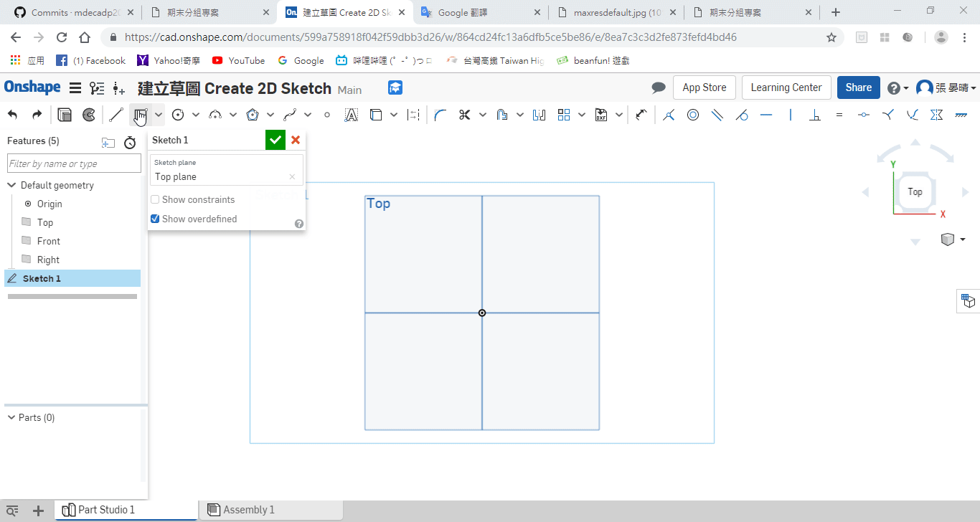Image resolution: width=980 pixels, height=522 pixels.
Task: Select the Point tool
Action: (x=327, y=115)
